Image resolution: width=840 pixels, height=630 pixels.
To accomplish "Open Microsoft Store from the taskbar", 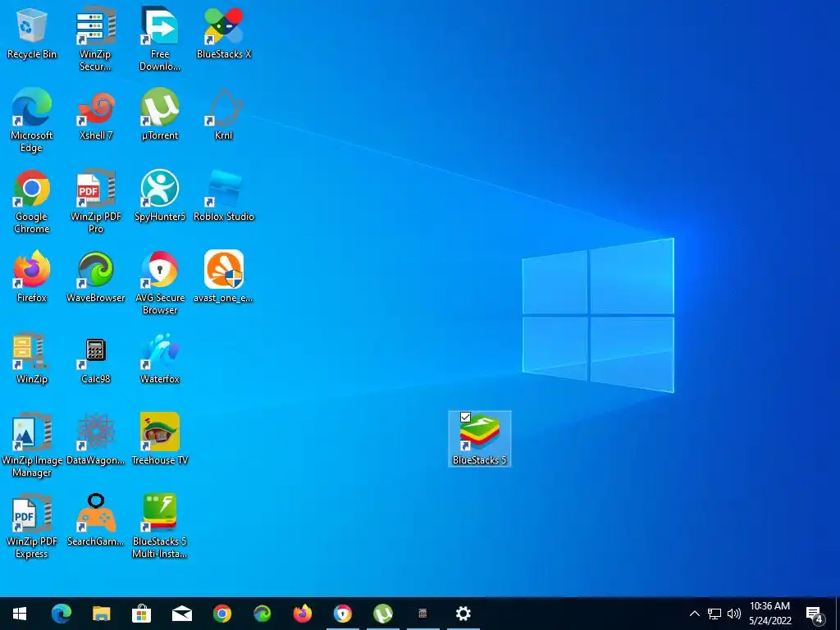I will pos(141,614).
